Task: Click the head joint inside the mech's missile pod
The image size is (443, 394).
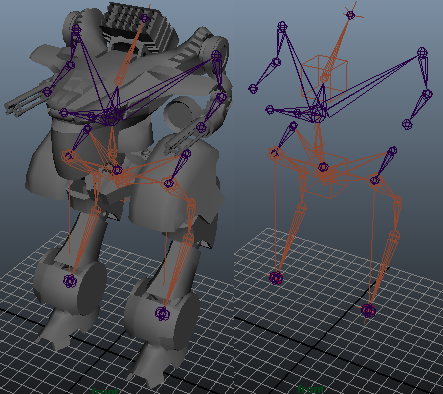Action: [x=145, y=18]
